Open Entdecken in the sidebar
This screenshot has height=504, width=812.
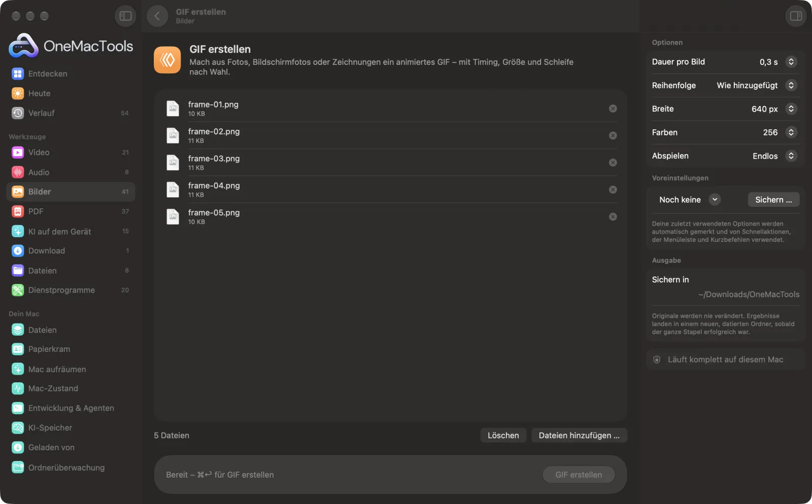click(x=71, y=74)
